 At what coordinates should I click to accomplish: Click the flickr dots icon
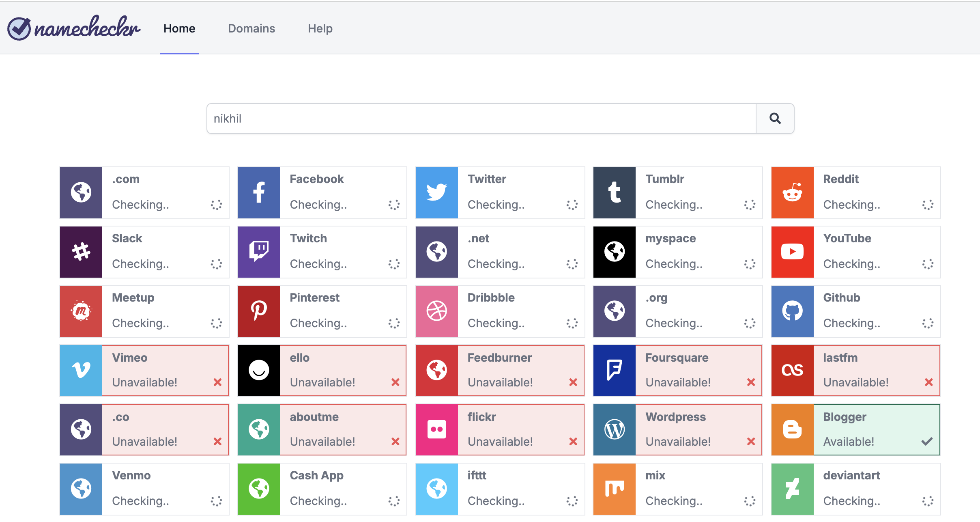(x=437, y=430)
